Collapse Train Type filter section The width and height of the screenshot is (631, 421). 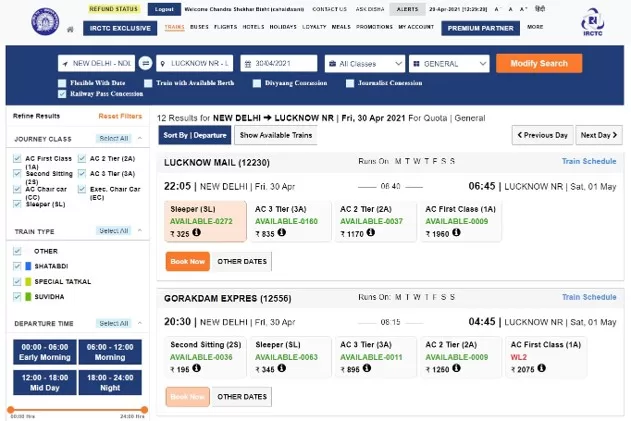140,231
